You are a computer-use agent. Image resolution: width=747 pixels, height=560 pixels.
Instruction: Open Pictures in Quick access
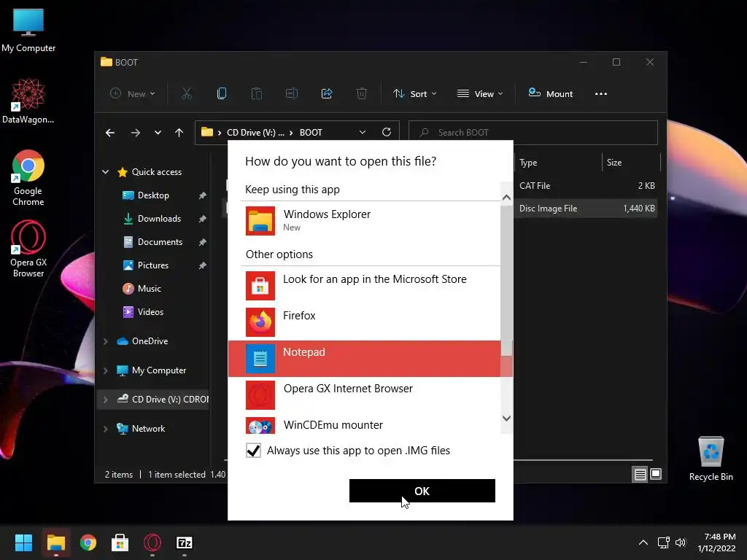click(153, 265)
